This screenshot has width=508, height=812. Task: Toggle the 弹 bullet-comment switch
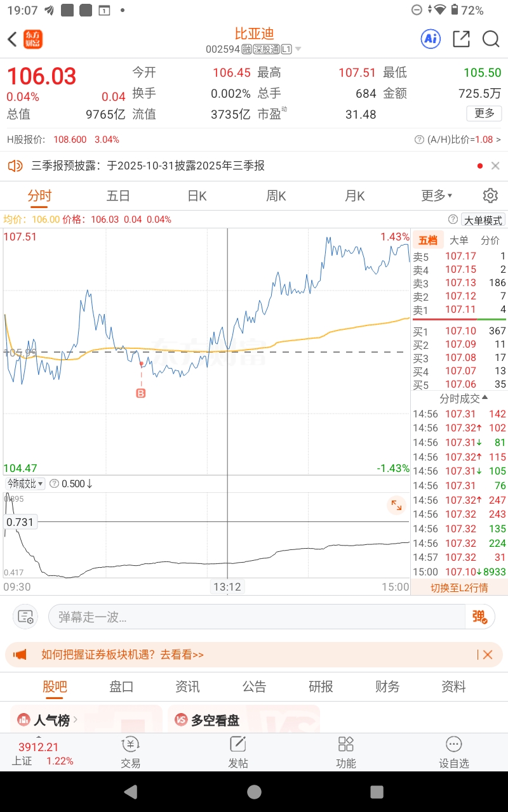tap(479, 617)
